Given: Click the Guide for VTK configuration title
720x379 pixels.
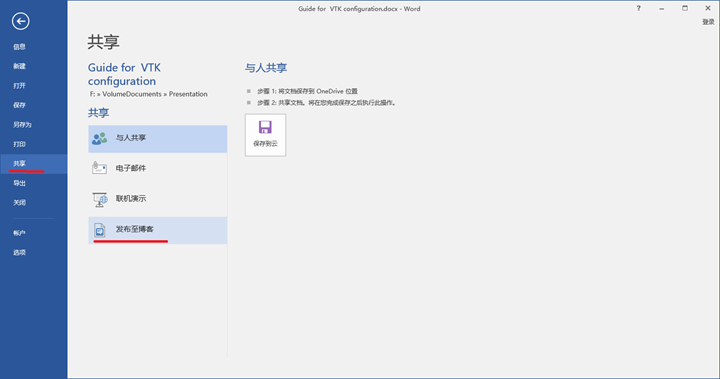Looking at the screenshot, I should point(124,74).
